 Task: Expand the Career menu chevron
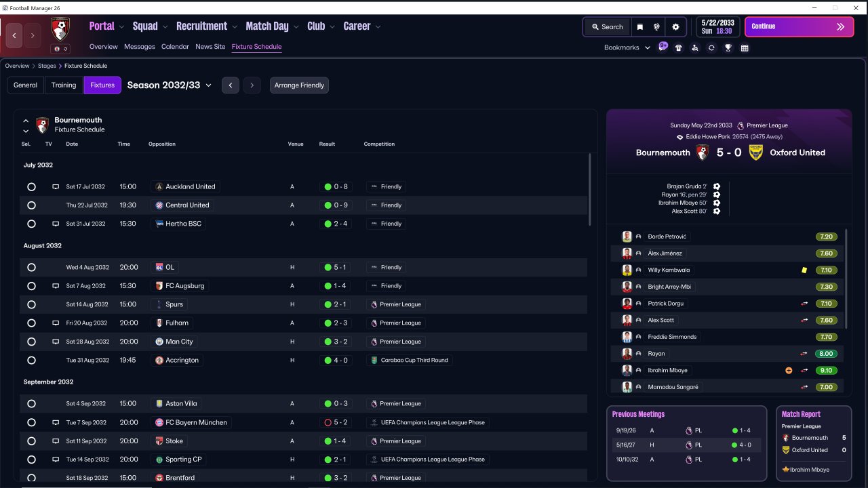tap(378, 27)
